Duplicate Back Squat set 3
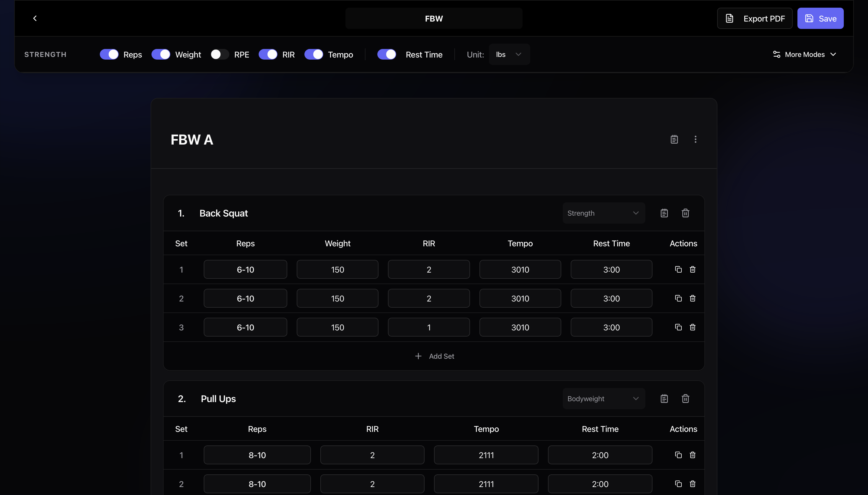868x495 pixels. [678, 327]
